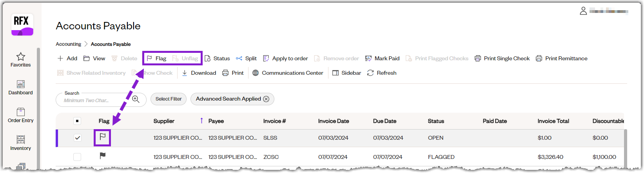Check the ZCSC invoice row checkbox

tap(77, 157)
